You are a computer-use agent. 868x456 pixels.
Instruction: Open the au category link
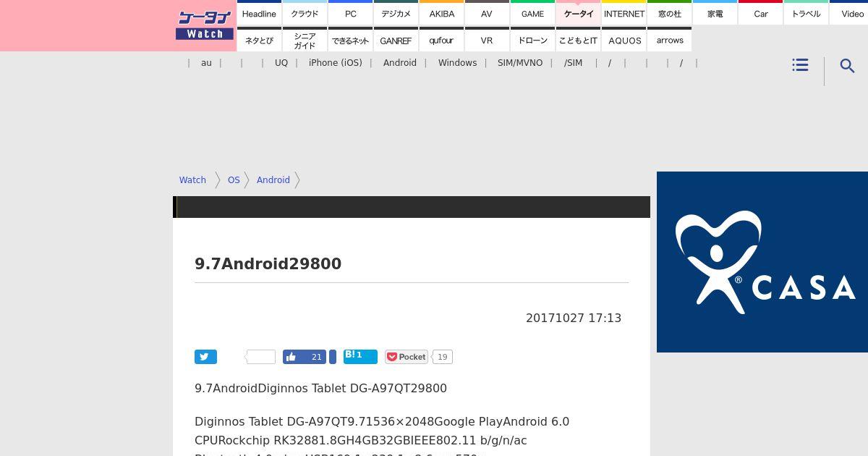click(206, 63)
